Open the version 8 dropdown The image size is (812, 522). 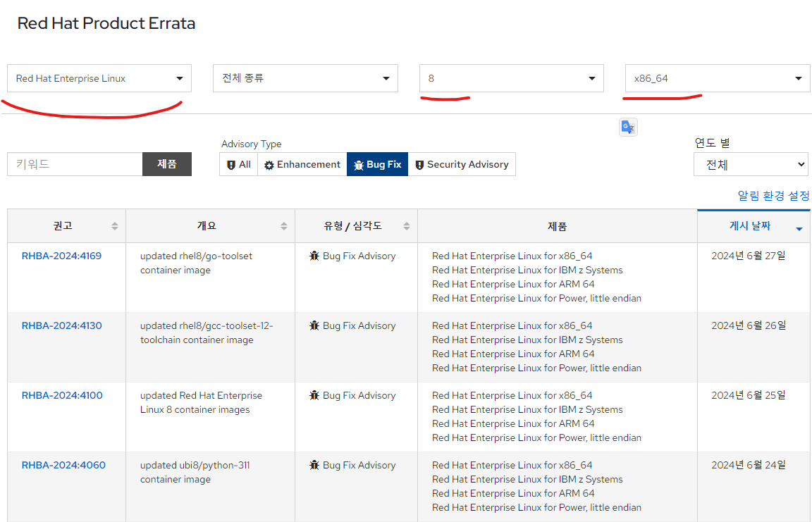512,78
